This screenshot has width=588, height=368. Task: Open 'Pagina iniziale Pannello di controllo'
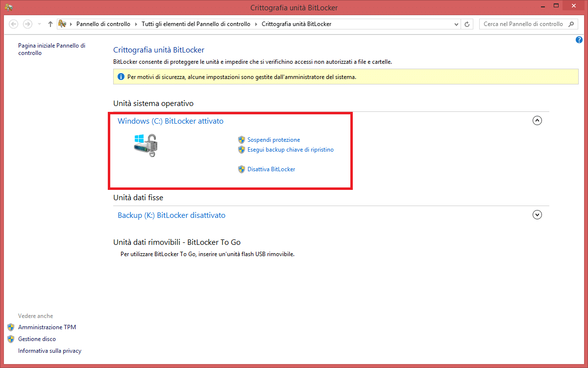(x=51, y=49)
